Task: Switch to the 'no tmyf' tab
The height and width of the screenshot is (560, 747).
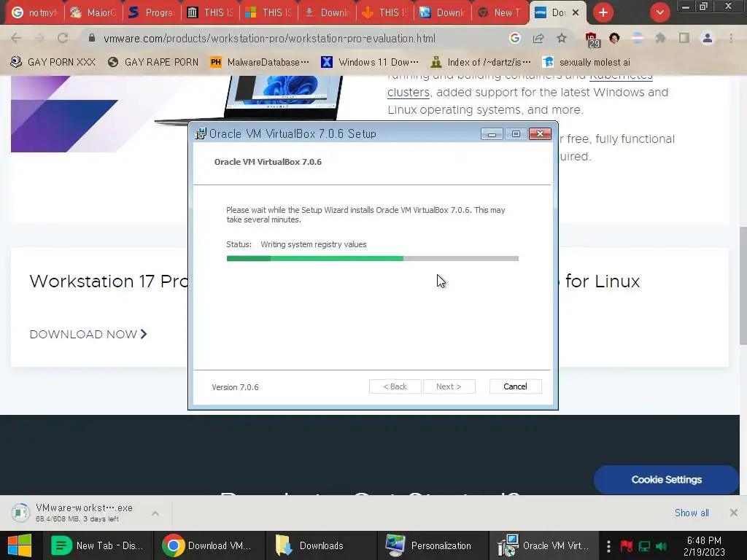Action: (x=34, y=12)
